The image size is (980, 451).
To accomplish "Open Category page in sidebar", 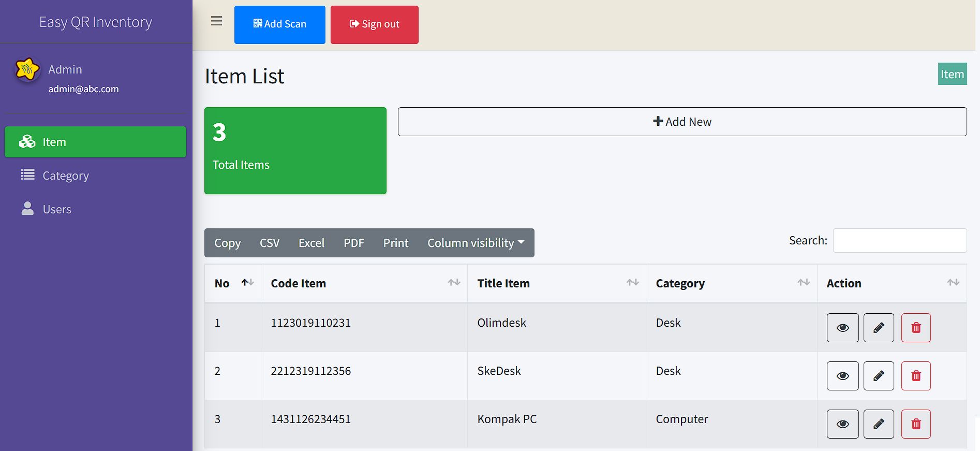I will coord(66,176).
